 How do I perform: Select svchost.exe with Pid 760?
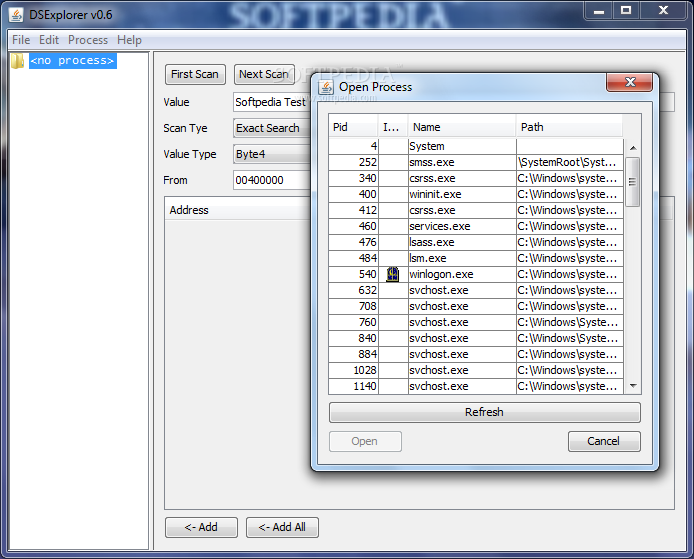pos(476,322)
